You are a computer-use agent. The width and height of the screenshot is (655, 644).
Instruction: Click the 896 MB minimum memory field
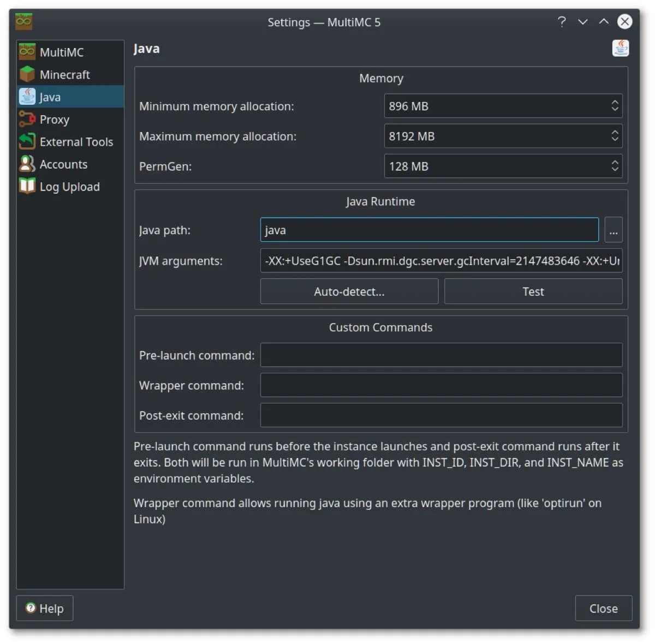click(x=503, y=106)
